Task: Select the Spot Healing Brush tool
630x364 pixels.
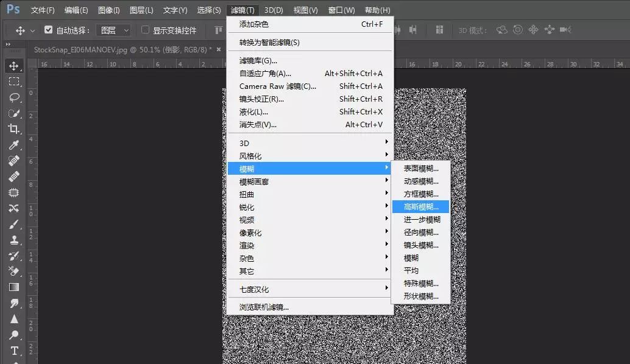Action: (x=14, y=161)
